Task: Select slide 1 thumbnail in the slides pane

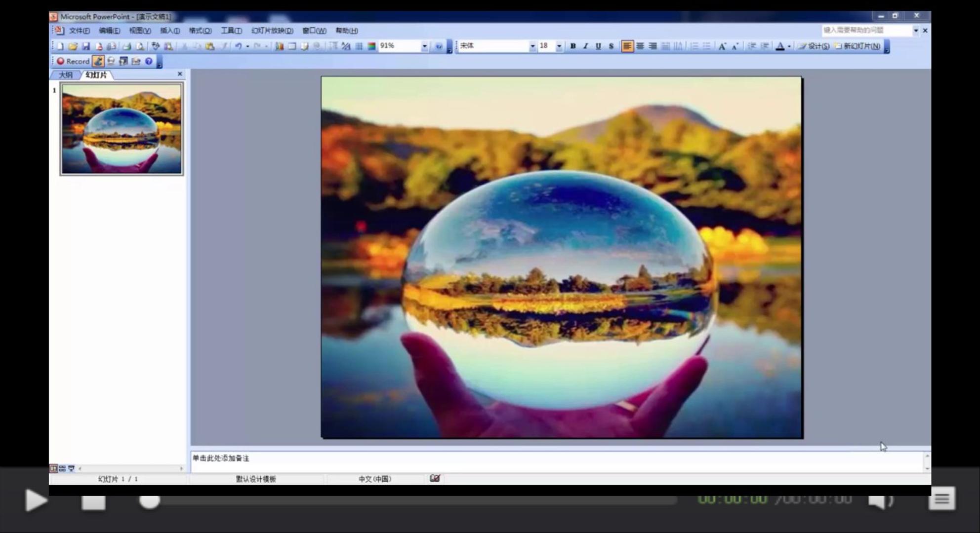Action: click(122, 129)
